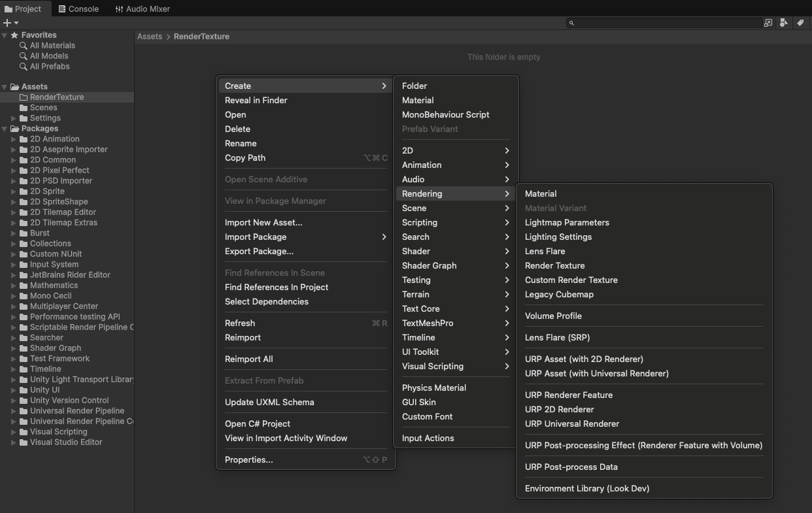Collapse the Packages section arrow
812x513 pixels.
5,129
